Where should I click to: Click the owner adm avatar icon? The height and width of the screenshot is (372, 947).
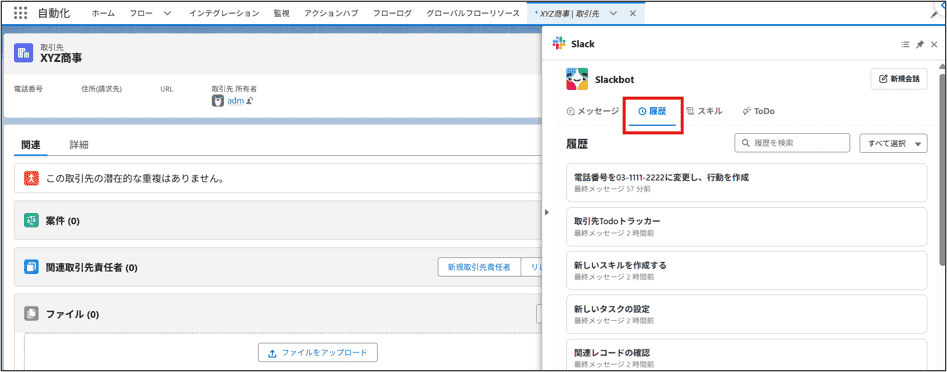tap(217, 101)
